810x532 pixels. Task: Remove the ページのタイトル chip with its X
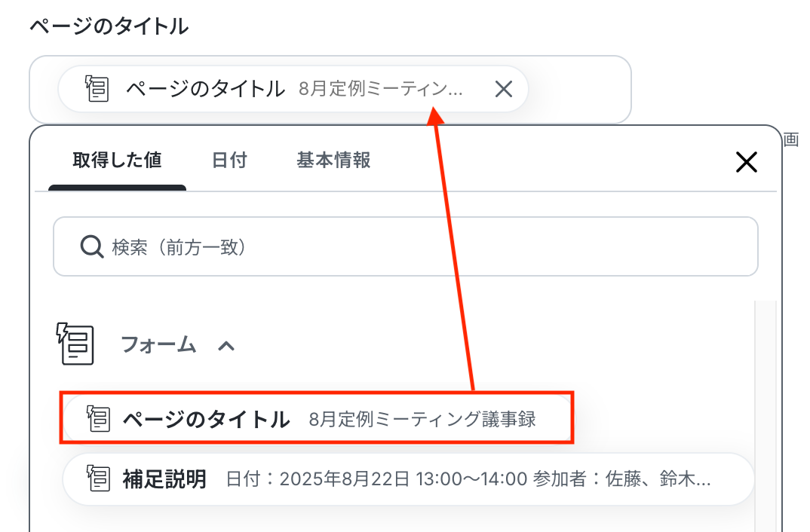coord(503,89)
